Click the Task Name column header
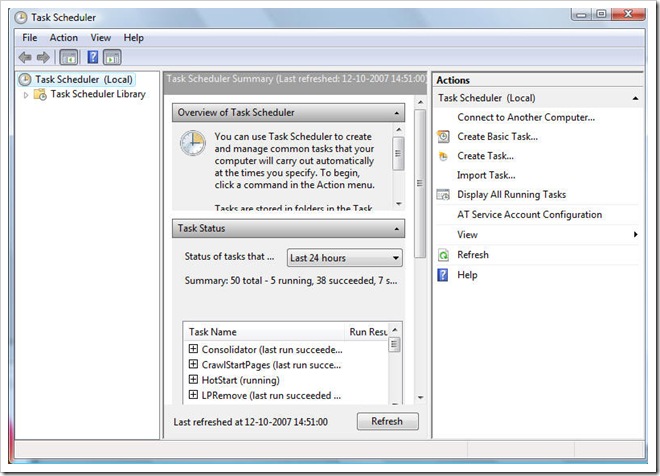This screenshot has height=476, width=660. pos(264,332)
